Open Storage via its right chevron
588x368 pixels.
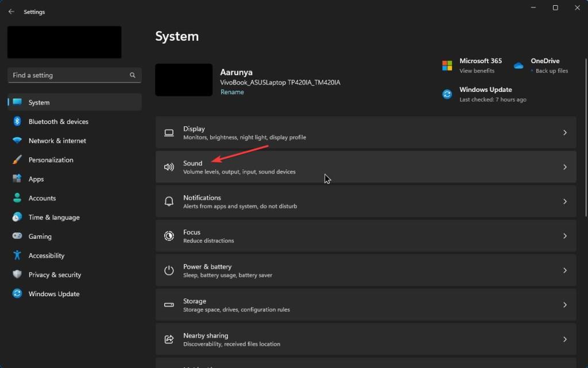[x=565, y=305]
